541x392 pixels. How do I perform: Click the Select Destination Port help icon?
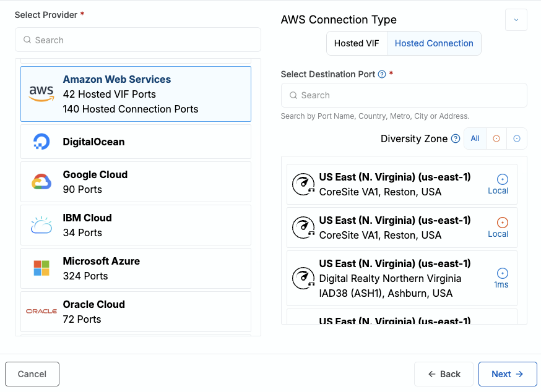click(382, 74)
